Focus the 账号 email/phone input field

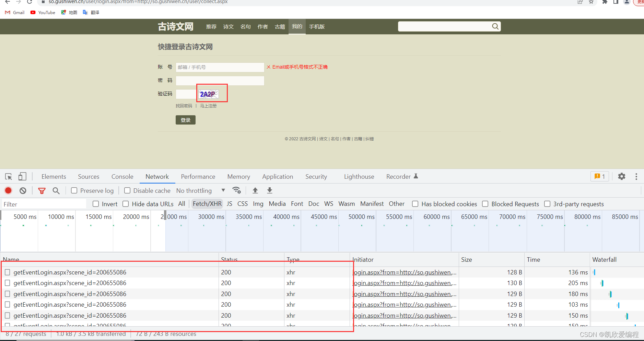pos(220,67)
